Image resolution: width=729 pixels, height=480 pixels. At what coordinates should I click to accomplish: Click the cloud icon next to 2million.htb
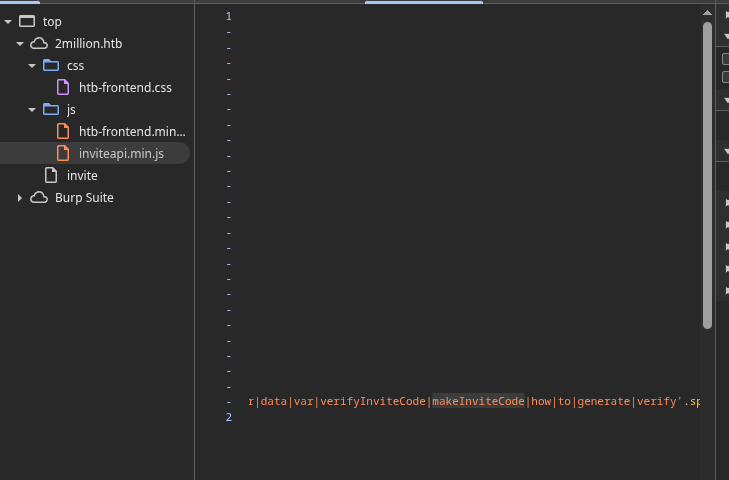[39, 44]
